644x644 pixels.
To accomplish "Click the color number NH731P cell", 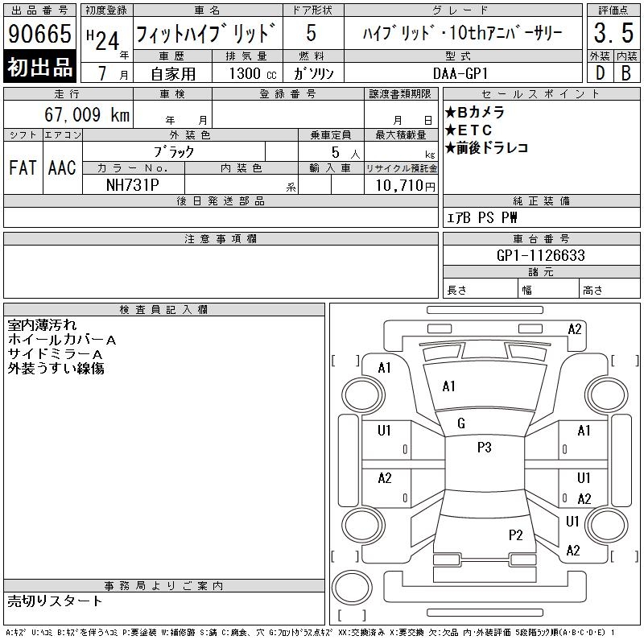I will [x=133, y=185].
